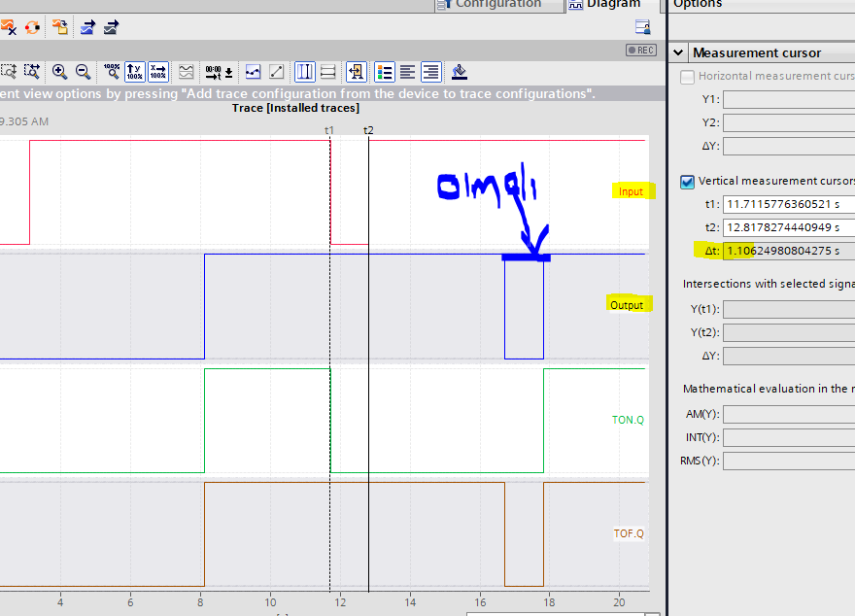Toggle automatic X-axis 100% scaling

pos(158,71)
